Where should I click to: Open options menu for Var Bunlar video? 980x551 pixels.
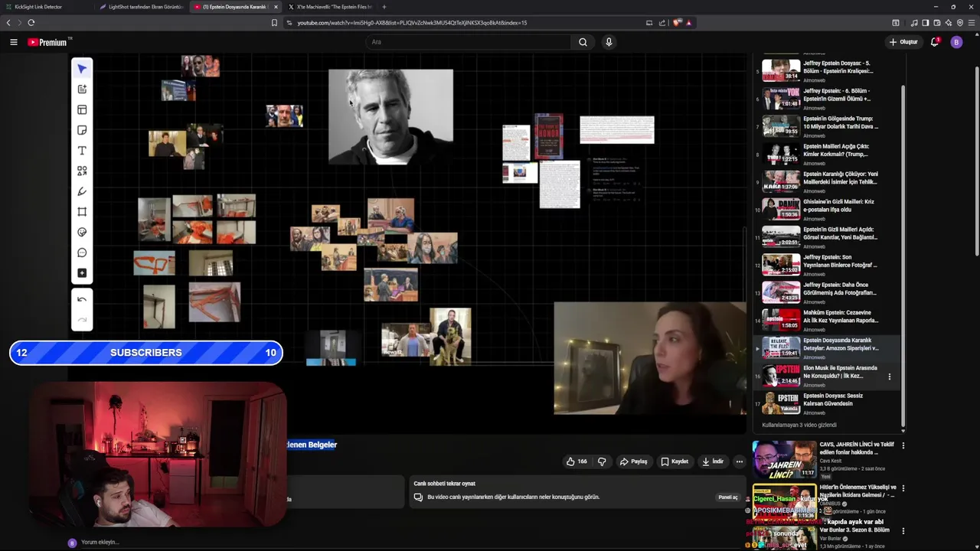pos(903,530)
